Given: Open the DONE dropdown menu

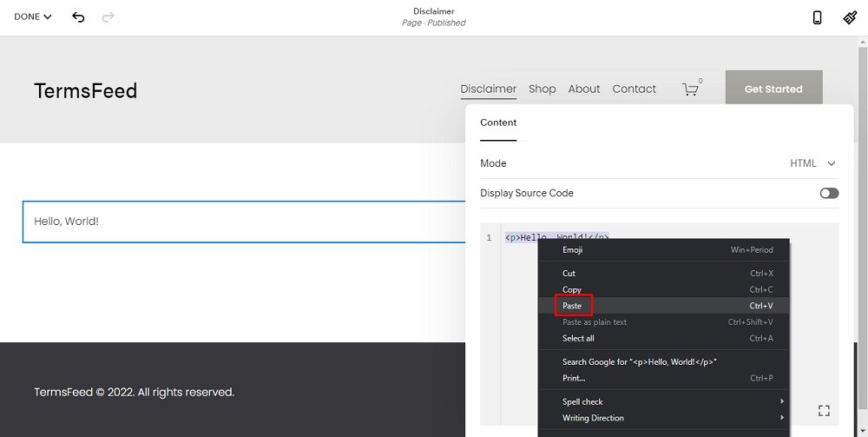Looking at the screenshot, I should click(33, 17).
